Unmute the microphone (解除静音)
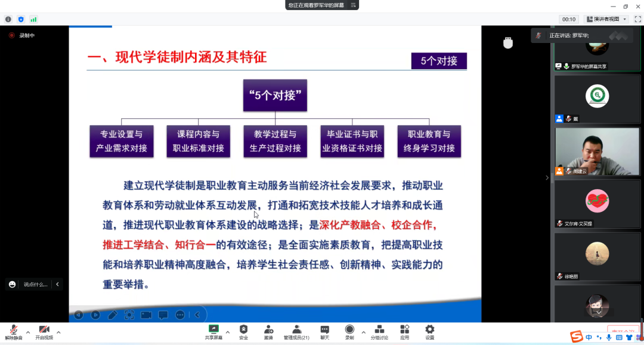Viewport: 644px width, 345px height. click(13, 331)
